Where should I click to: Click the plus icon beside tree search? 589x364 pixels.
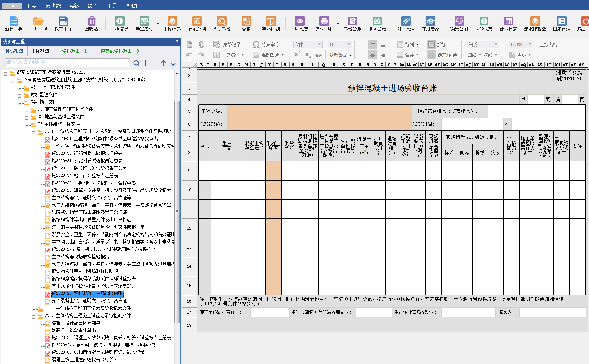tap(145, 63)
